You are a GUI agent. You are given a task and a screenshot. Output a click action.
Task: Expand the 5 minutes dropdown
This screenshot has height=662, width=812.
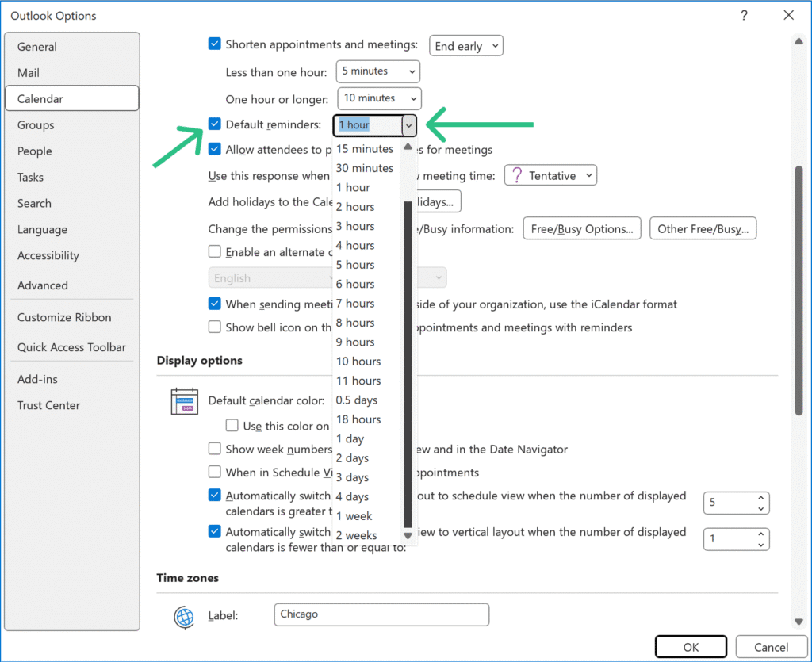pos(378,71)
